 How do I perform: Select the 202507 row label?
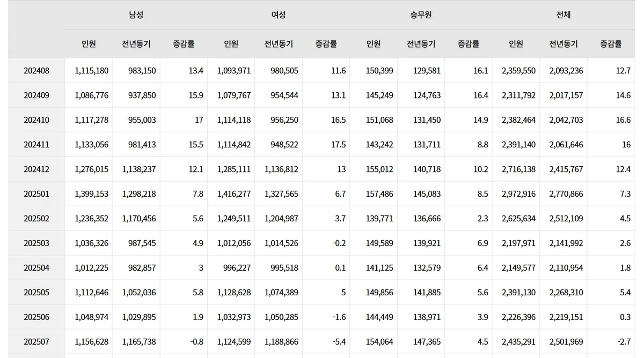pos(36,342)
